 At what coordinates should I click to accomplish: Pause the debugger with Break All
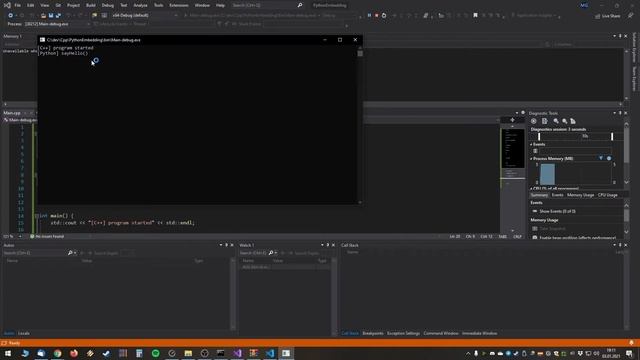pos(369,15)
